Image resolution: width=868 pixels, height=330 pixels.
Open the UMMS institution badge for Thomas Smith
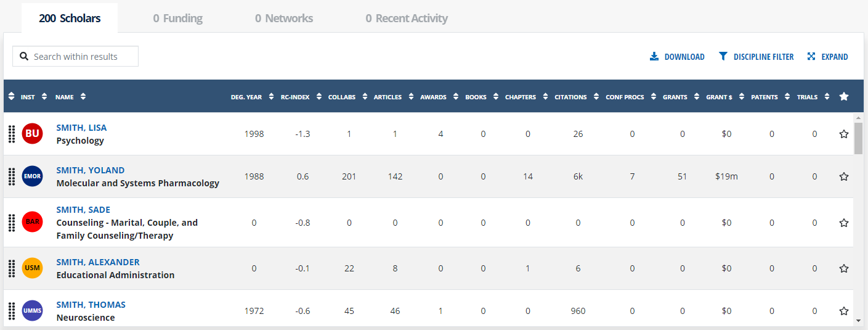tap(32, 311)
